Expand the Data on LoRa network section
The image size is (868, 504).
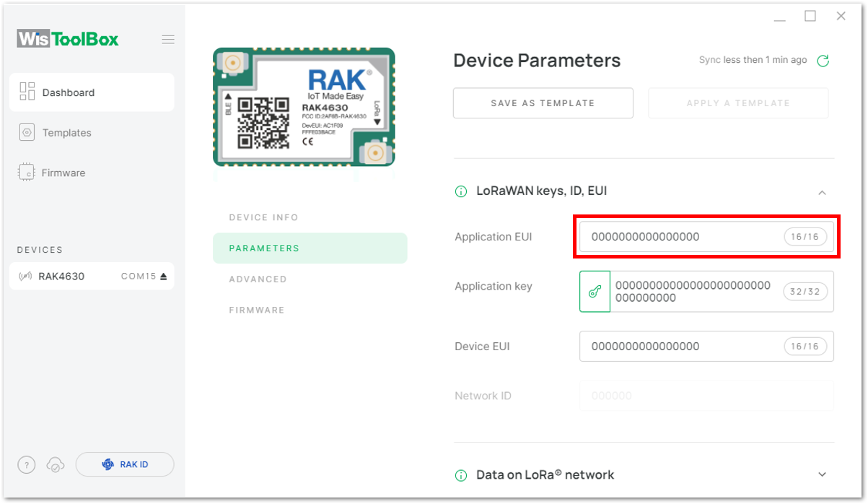(822, 474)
